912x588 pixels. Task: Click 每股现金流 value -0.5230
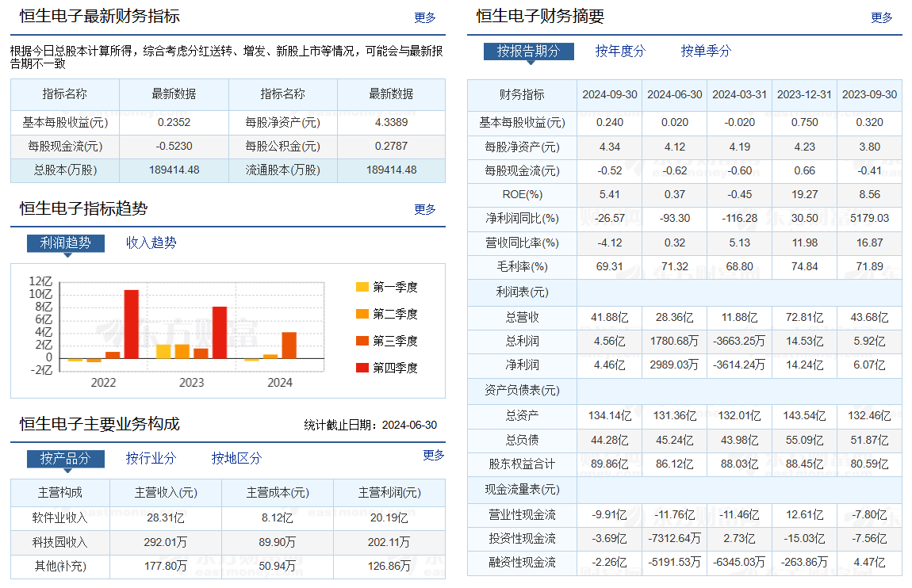point(174,147)
